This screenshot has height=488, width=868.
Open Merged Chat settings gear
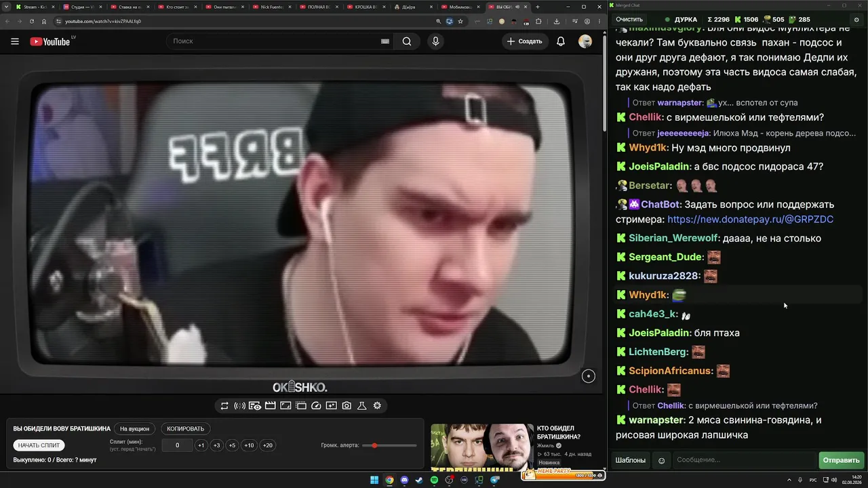pos(857,20)
